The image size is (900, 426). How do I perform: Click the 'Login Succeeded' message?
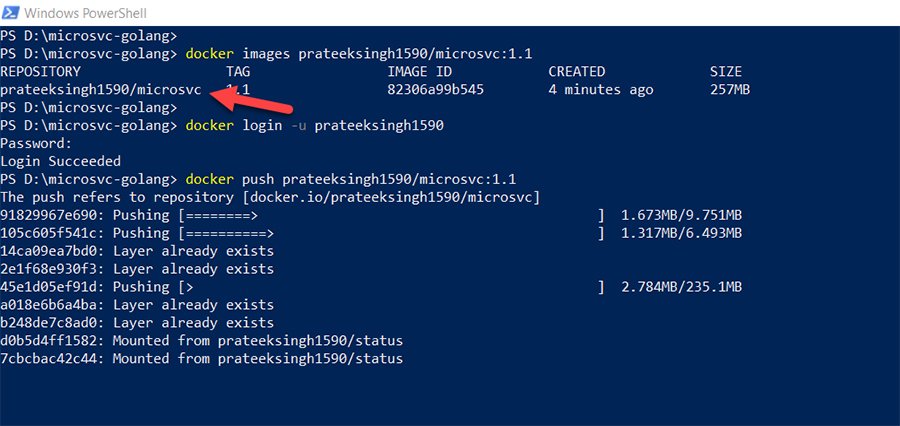[61, 162]
